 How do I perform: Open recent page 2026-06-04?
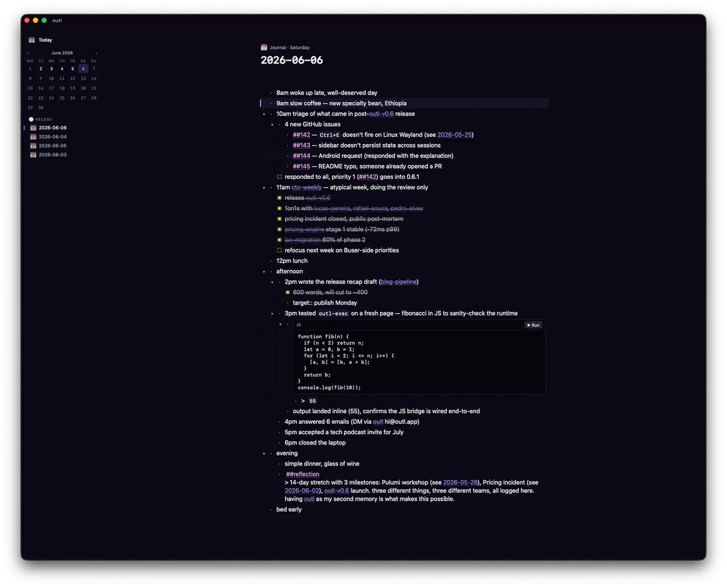[x=53, y=137]
